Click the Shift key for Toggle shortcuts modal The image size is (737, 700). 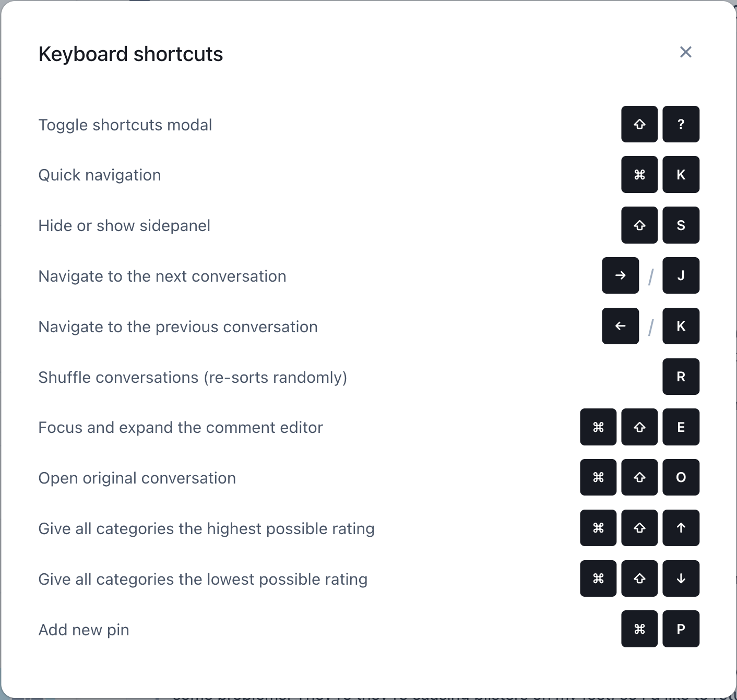pyautogui.click(x=639, y=124)
